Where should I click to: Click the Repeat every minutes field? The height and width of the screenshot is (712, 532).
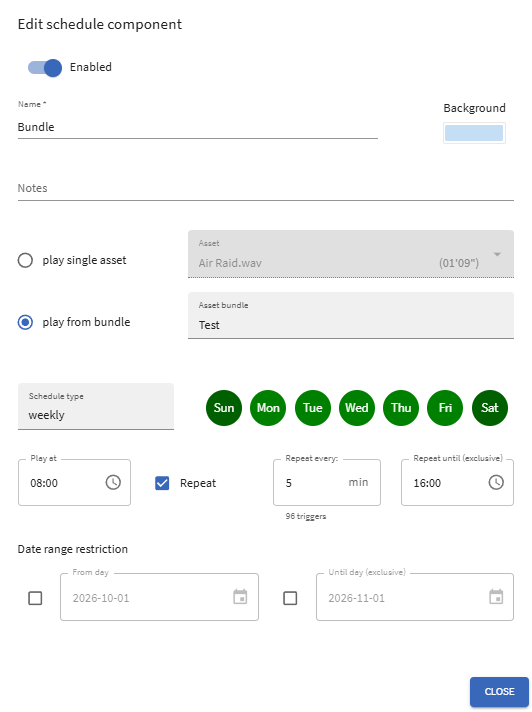coord(327,482)
